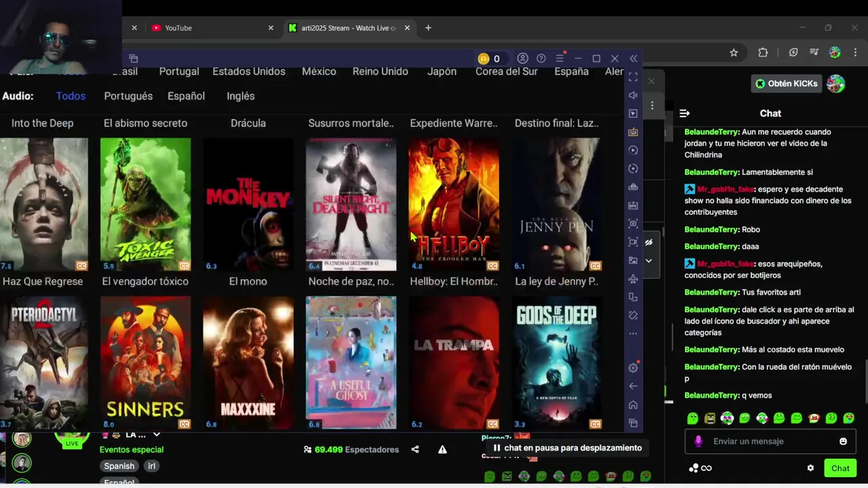Open the emulator hamburger menu

point(559,58)
